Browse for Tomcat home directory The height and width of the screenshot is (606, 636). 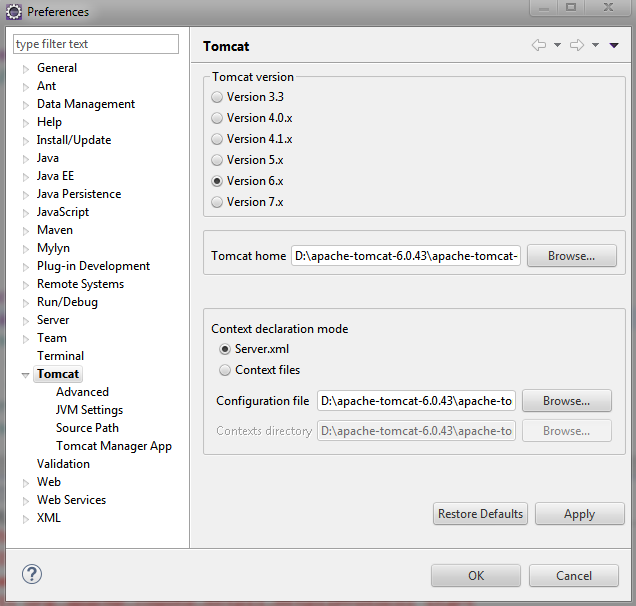(x=572, y=256)
